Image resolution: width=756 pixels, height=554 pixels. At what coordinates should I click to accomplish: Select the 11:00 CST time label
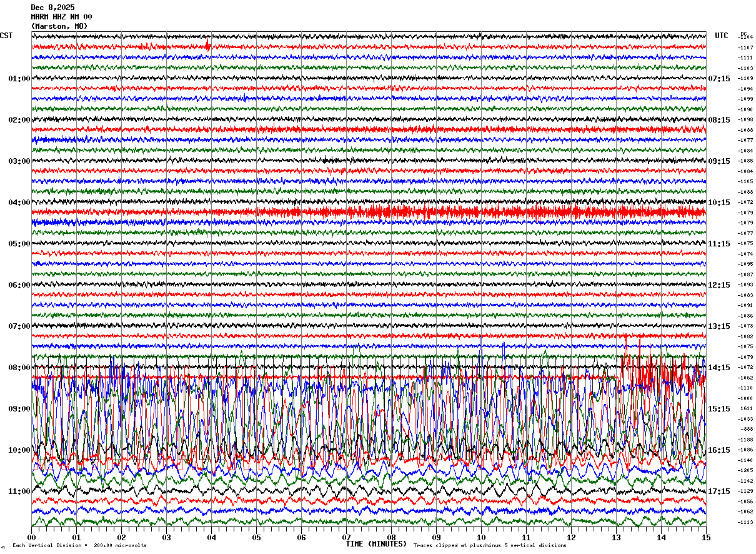pyautogui.click(x=19, y=491)
